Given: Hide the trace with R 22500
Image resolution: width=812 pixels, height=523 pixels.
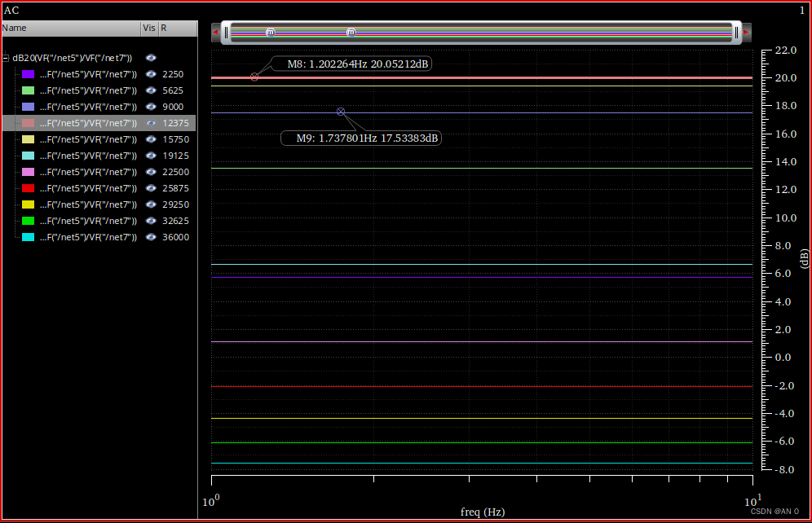Looking at the screenshot, I should (151, 172).
